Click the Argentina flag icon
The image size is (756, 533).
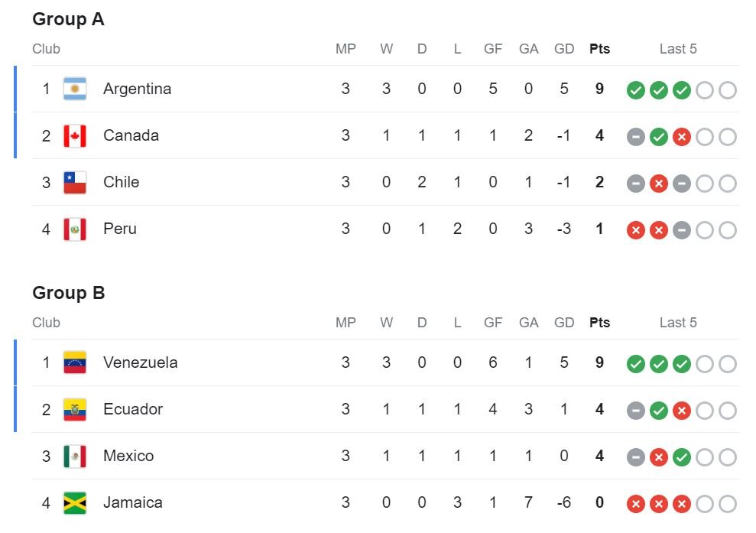pyautogui.click(x=75, y=89)
